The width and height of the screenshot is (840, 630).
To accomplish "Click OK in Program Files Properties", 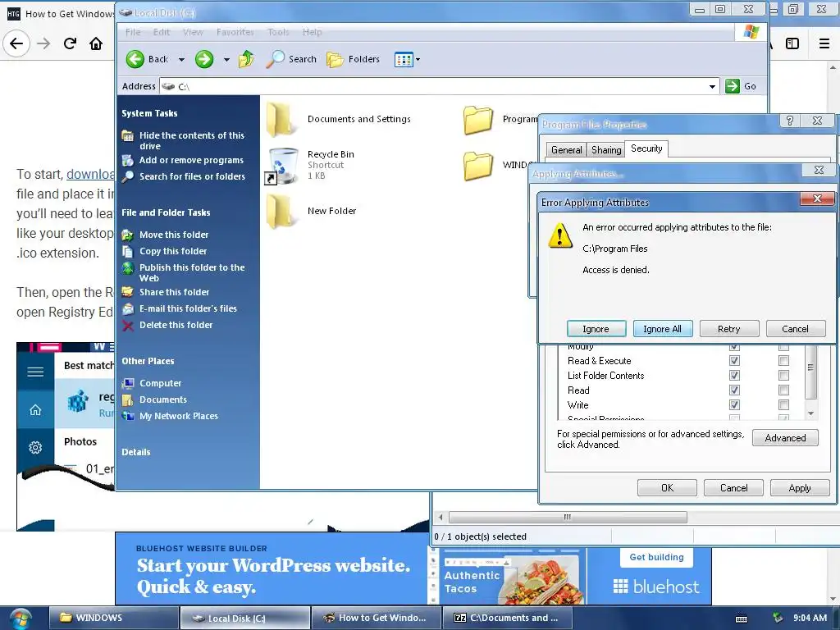I will pos(667,488).
